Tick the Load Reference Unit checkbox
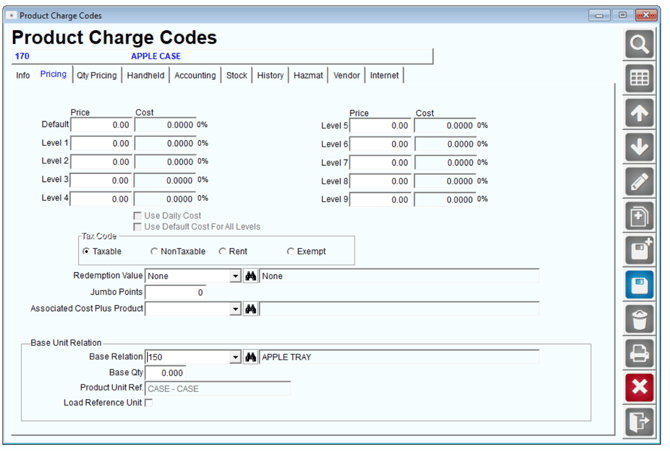 pos(149,403)
